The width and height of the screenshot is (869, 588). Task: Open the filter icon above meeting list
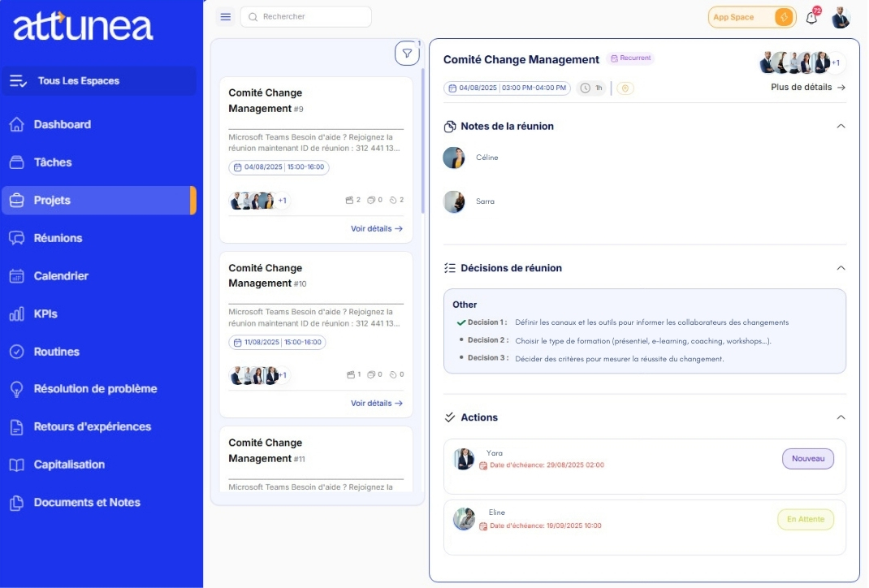(407, 54)
